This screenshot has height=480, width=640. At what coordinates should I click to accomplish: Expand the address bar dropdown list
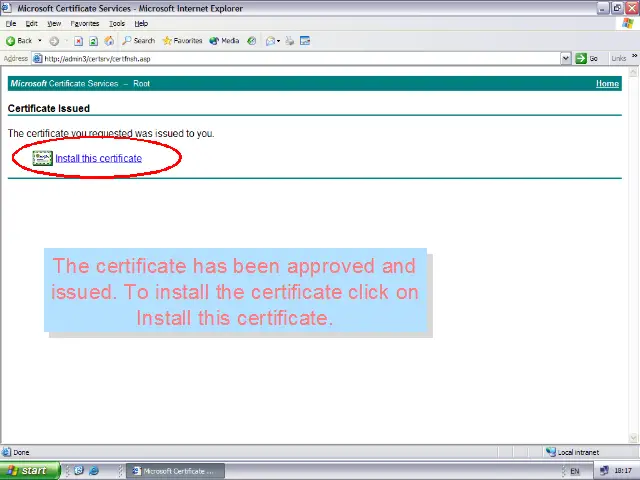tap(565, 59)
